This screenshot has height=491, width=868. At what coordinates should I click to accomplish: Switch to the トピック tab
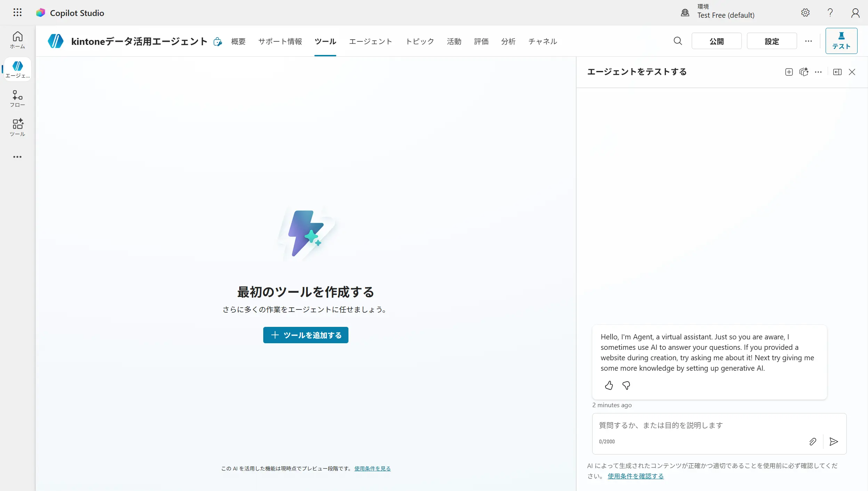[x=420, y=41]
